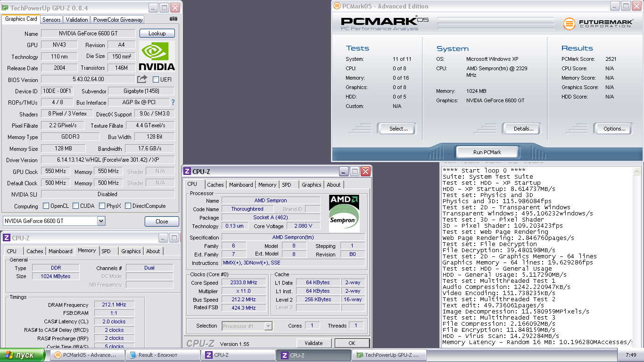Click the Lookup button in GPU-Z

[157, 33]
